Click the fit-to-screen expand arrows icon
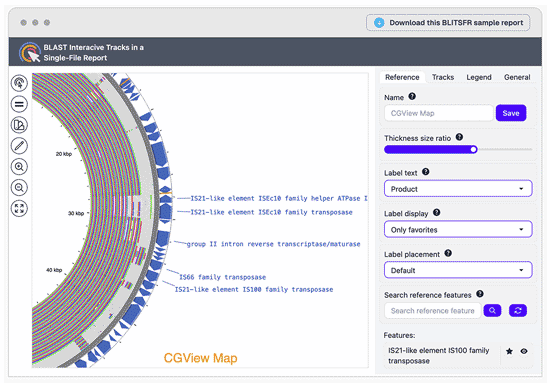The image size is (550, 383). point(19,208)
